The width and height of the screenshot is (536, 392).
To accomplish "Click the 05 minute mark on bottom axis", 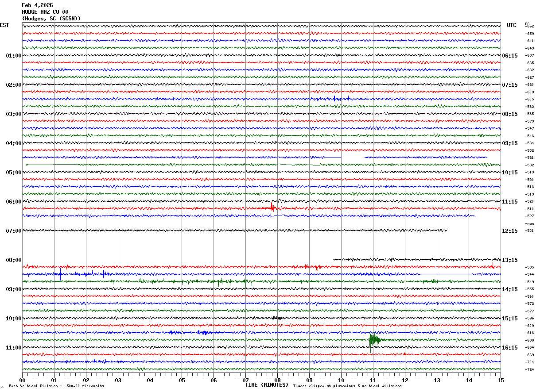I will click(182, 380).
